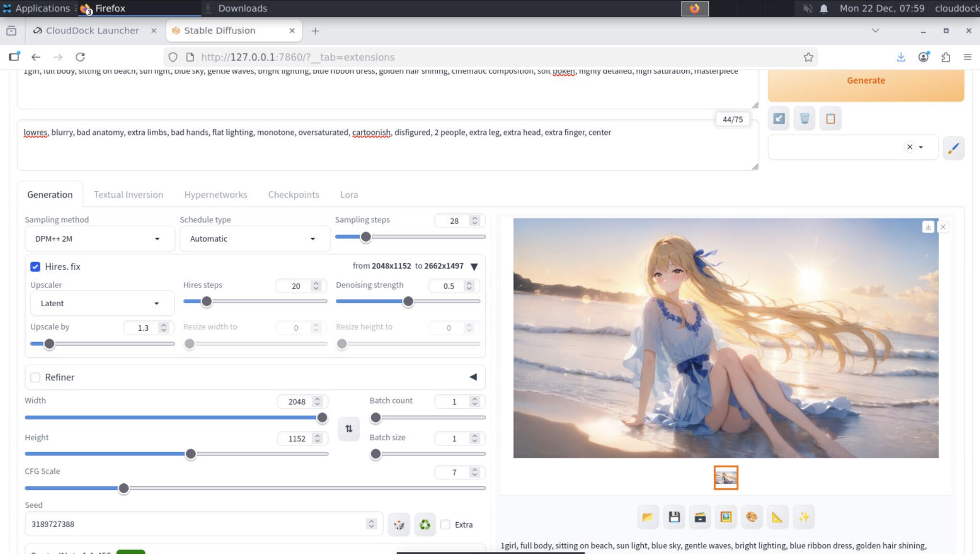Open the Sampling method dropdown

pos(99,239)
